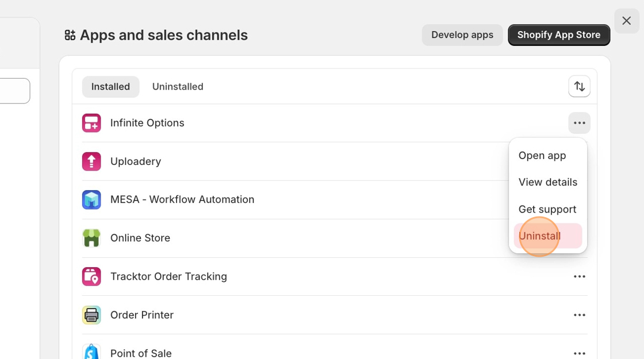Switch to the Uninstalled tab
644x359 pixels.
tap(178, 87)
